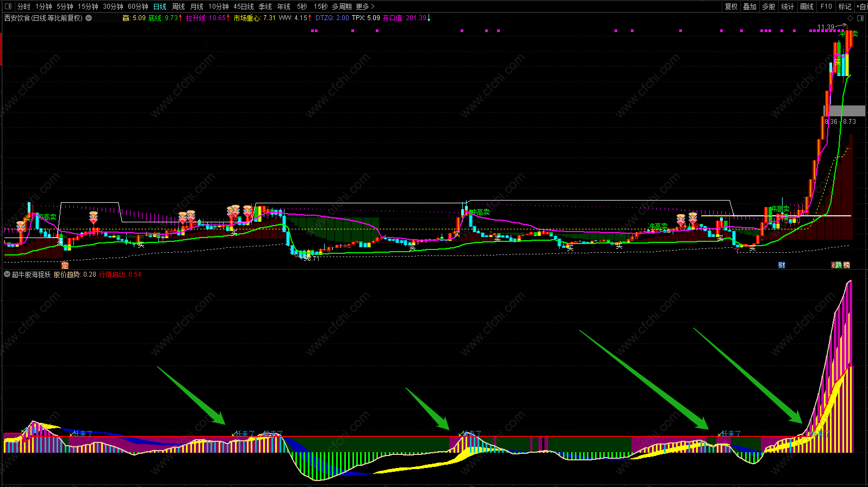Click the 超牛股海捉妖 indicator name
The width and height of the screenshot is (868, 487).
32,274
